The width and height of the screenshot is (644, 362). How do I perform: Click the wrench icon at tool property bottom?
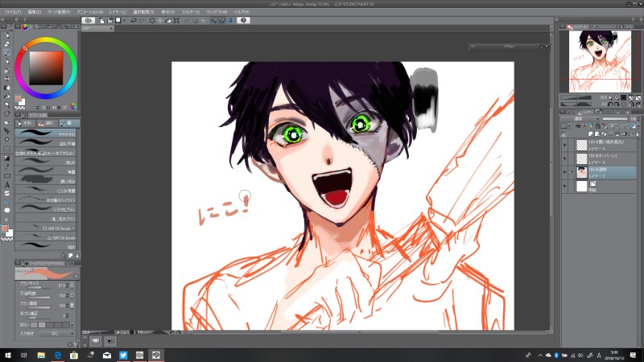coord(76,344)
